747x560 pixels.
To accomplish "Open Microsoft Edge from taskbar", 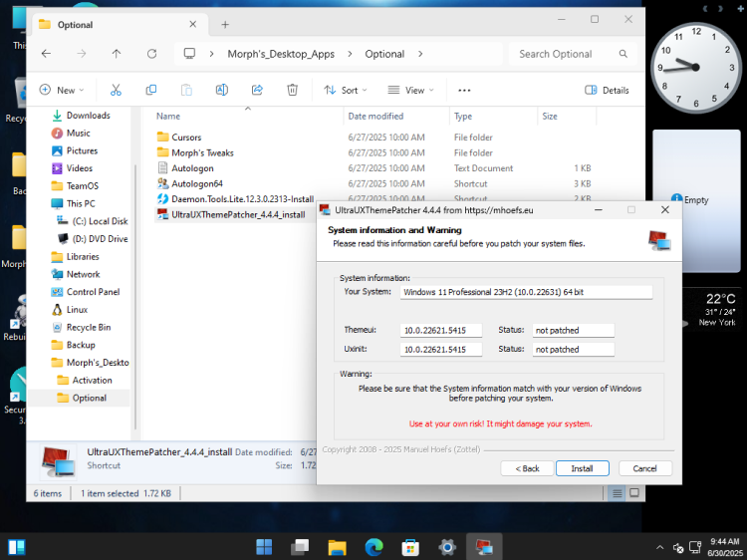I will 373,547.
